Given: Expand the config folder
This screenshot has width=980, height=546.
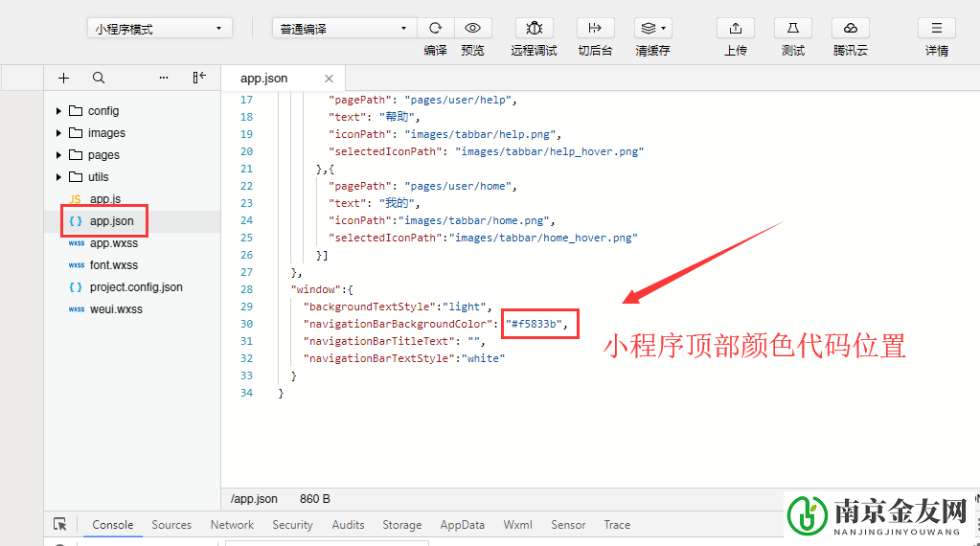Looking at the screenshot, I should coord(59,111).
